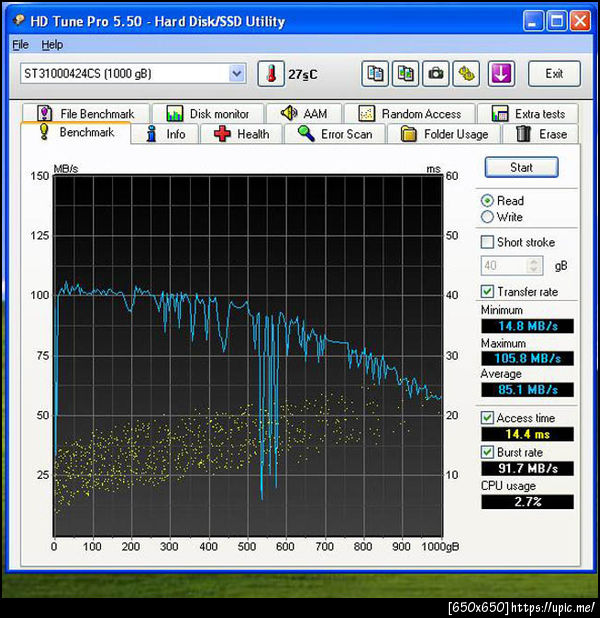Maximize the HD Tune Pro window
Screen dimensions: 600x618
pos(557,20)
